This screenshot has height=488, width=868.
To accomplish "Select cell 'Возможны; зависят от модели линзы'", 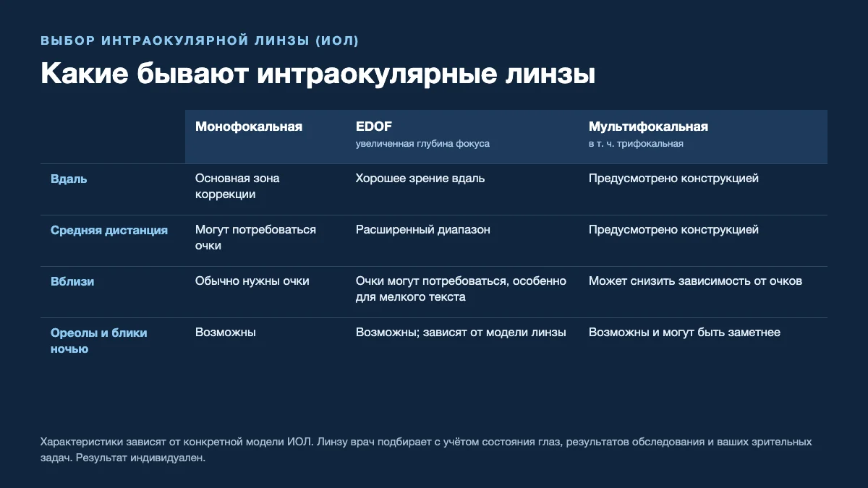I will point(461,333).
